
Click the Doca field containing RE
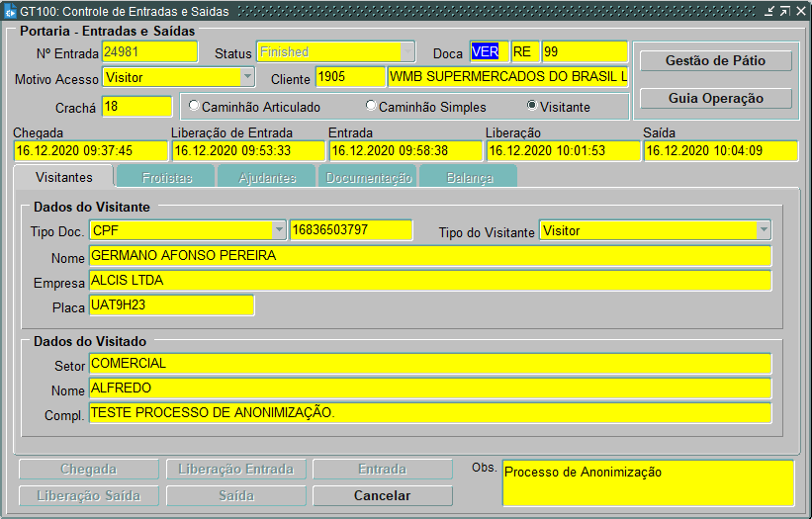(x=525, y=51)
